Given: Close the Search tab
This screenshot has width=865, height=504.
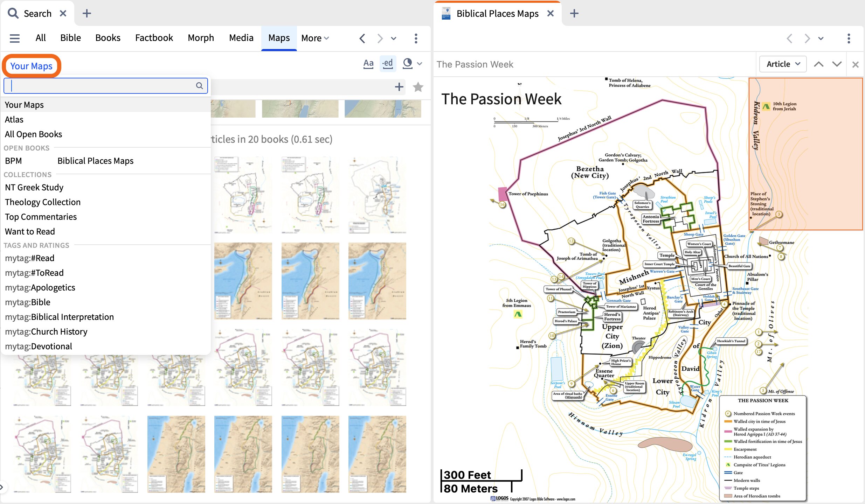Looking at the screenshot, I should click(x=63, y=13).
